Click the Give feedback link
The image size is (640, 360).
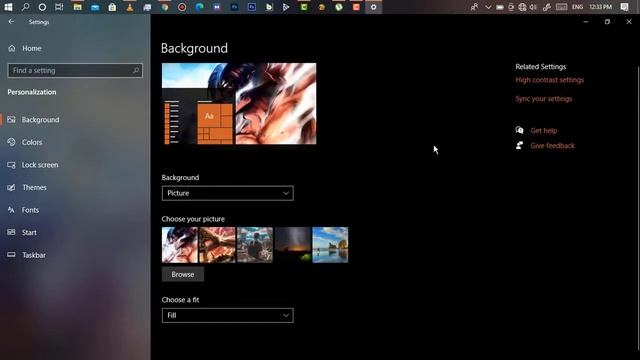coord(552,146)
